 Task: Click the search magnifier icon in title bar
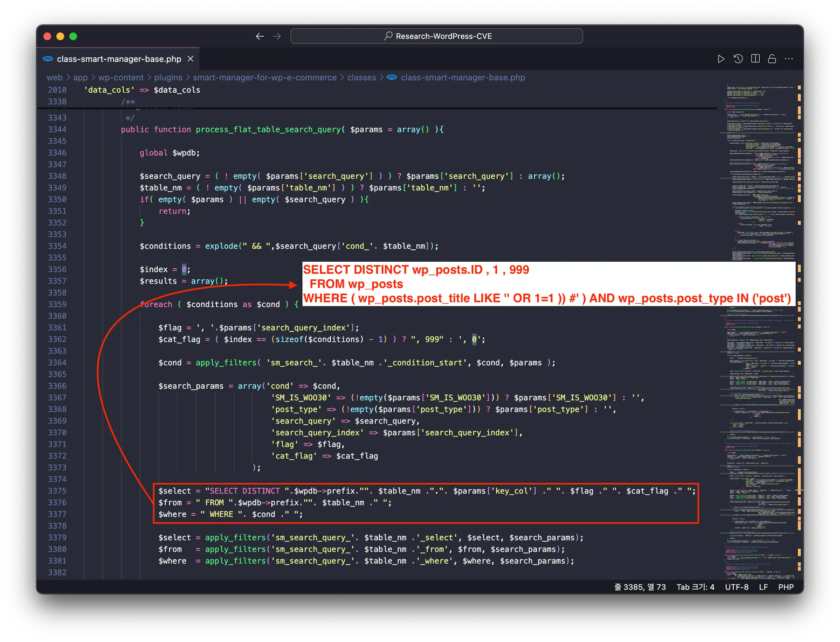pyautogui.click(x=388, y=36)
